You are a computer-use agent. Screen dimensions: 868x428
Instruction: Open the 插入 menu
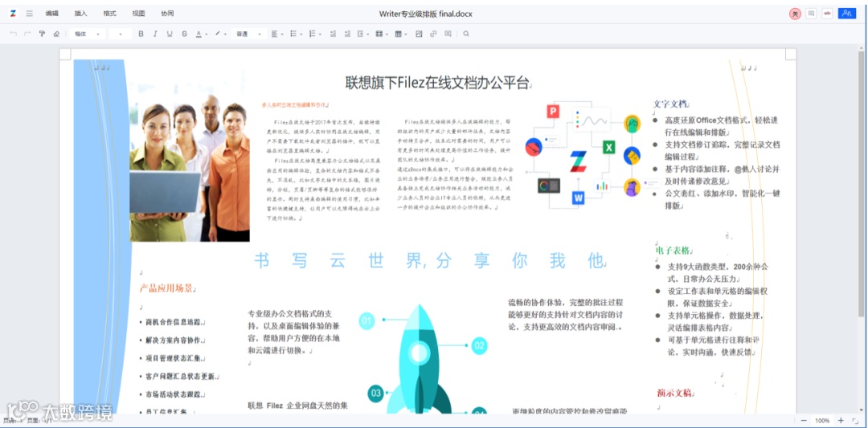81,14
